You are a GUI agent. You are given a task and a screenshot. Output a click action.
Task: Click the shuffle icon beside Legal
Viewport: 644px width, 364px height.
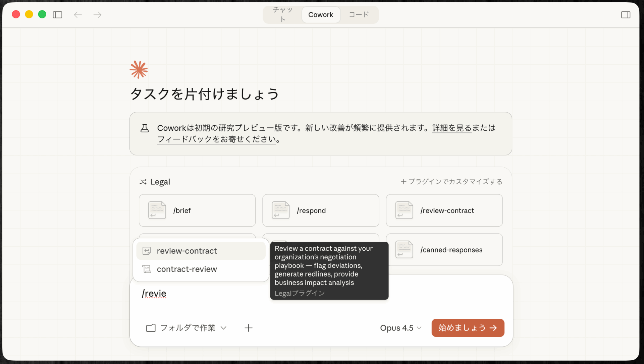click(x=143, y=181)
